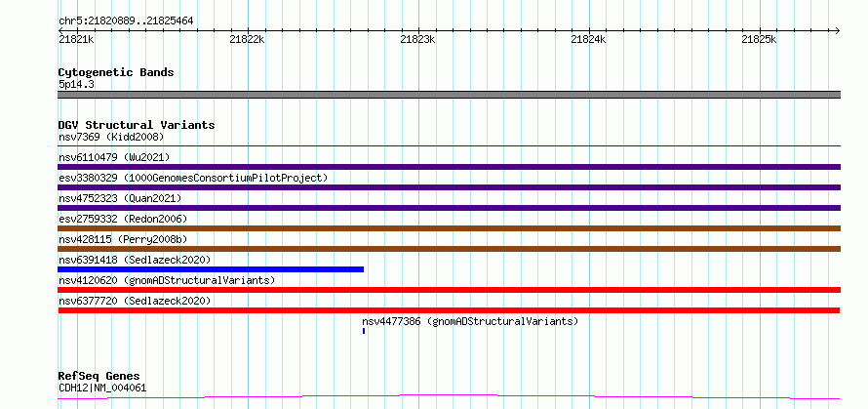Click the nsv4752323 (Quan2021) label
The height and width of the screenshot is (409, 868).
120,198
